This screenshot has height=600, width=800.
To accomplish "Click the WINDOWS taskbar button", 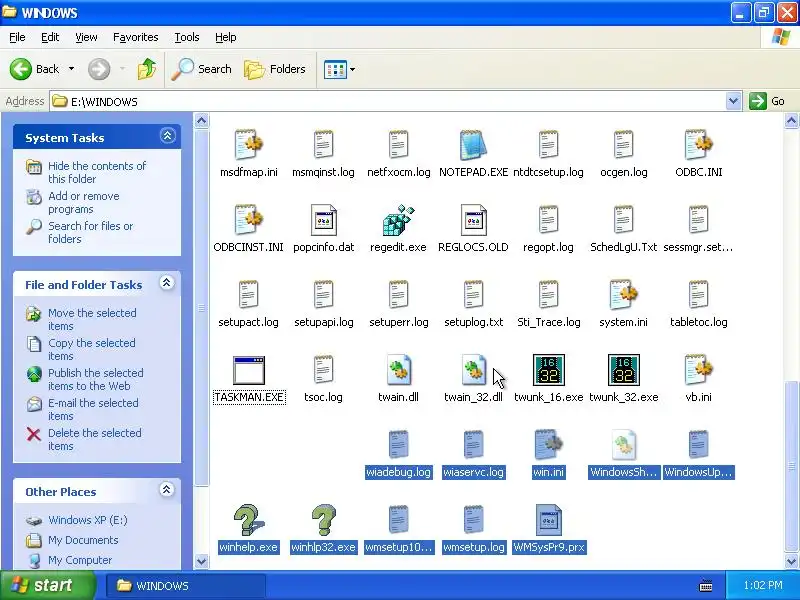I will point(186,585).
